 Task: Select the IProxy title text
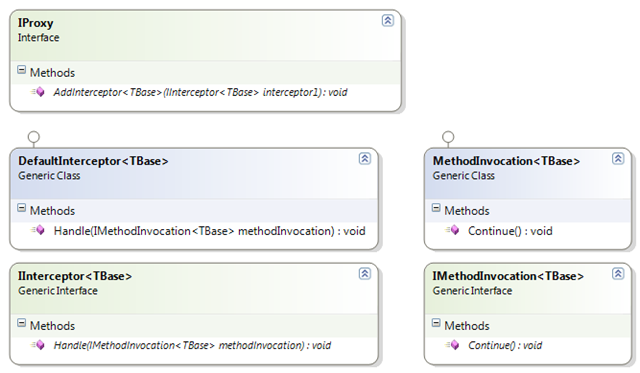[35, 23]
